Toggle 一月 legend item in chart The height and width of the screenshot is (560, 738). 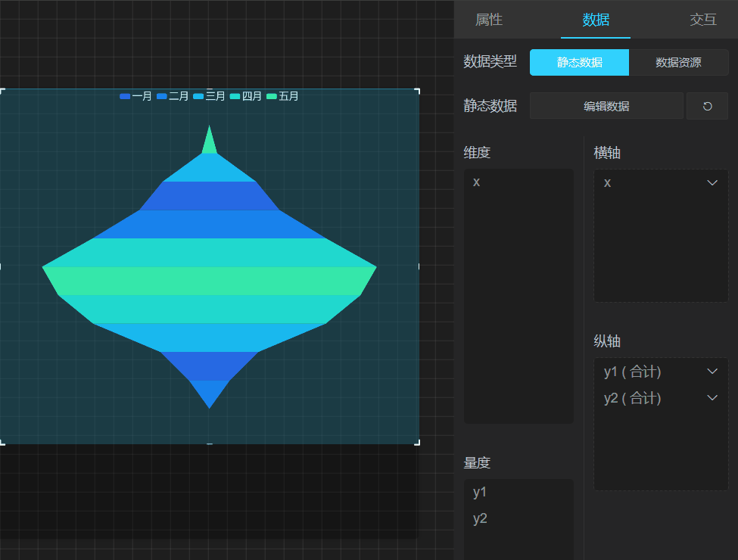tap(135, 96)
